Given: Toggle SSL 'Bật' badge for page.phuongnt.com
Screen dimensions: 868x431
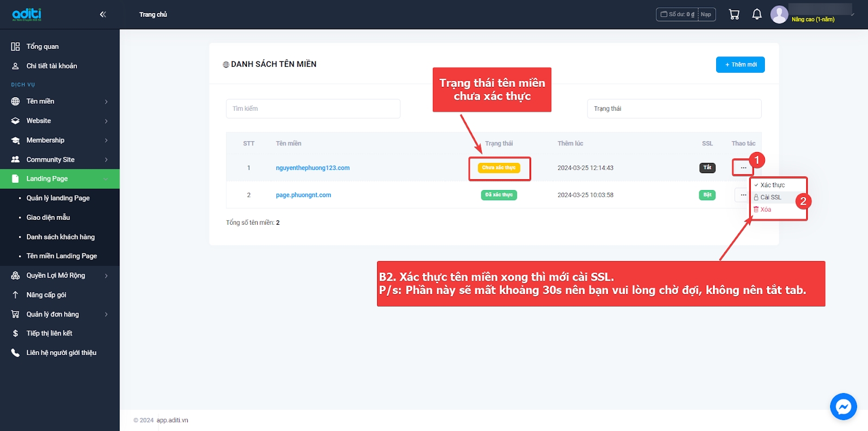Looking at the screenshot, I should point(707,195).
